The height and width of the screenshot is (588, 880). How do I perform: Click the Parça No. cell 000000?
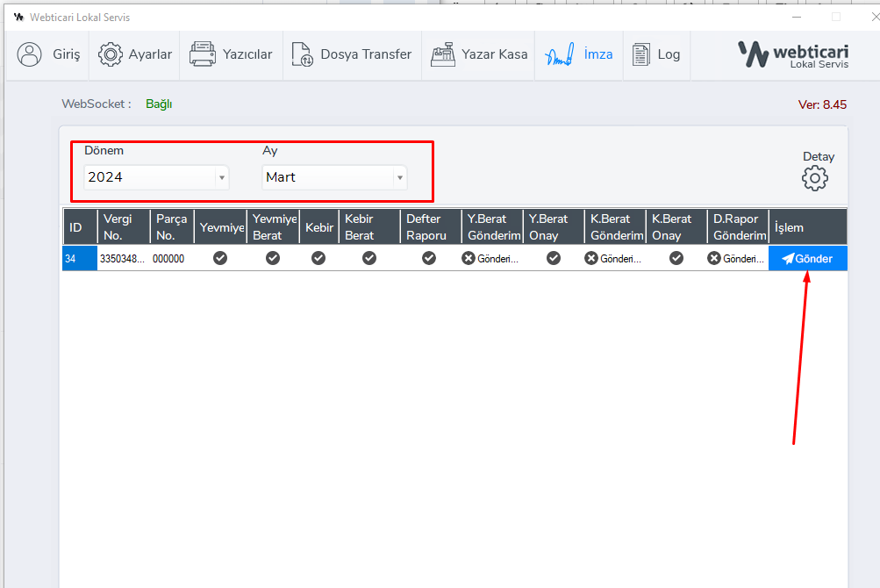point(168,259)
